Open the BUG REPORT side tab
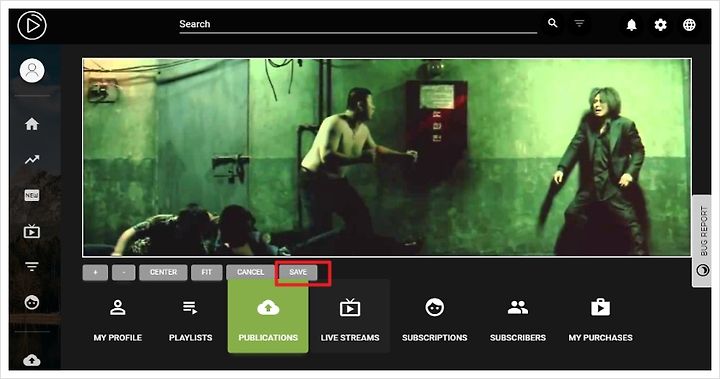The image size is (720, 379). (x=702, y=241)
